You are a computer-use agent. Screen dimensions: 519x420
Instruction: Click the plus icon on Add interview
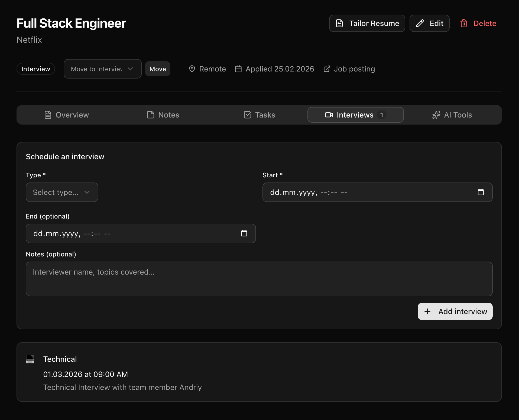pyautogui.click(x=427, y=312)
